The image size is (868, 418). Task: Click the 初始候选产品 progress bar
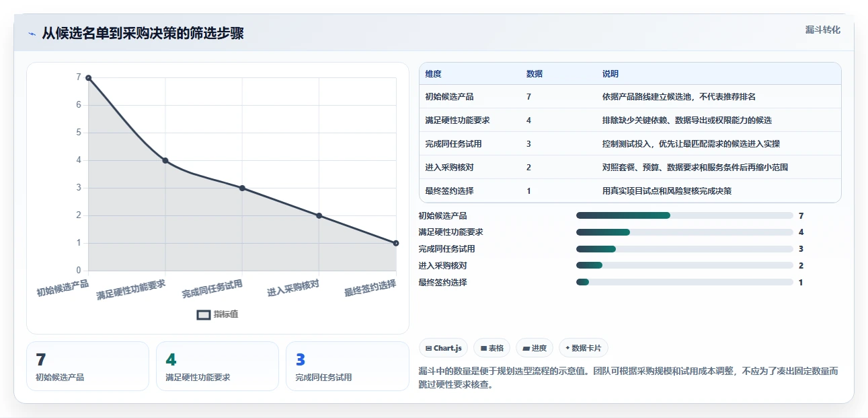[684, 215]
